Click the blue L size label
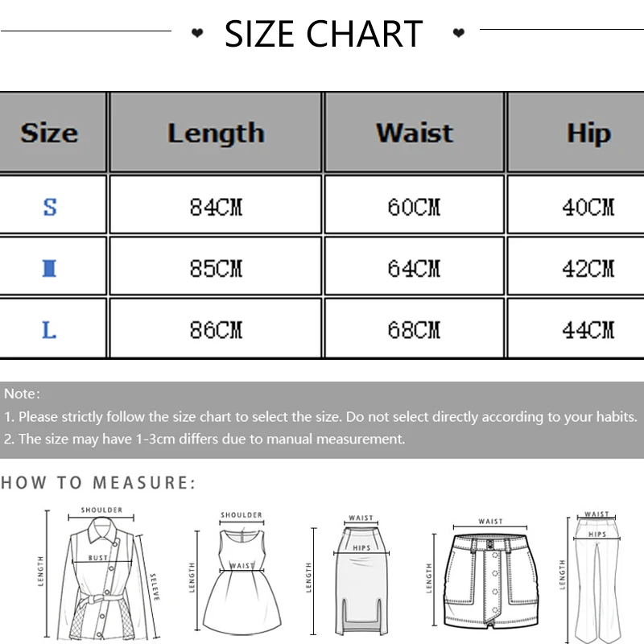Screen dimensions: 644x644 point(50,330)
